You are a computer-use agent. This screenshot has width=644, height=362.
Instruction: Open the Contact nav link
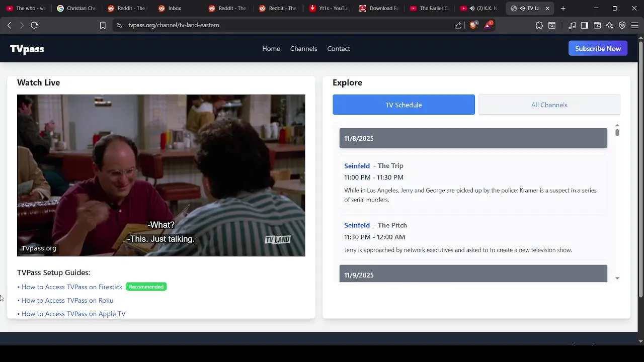[x=339, y=49]
